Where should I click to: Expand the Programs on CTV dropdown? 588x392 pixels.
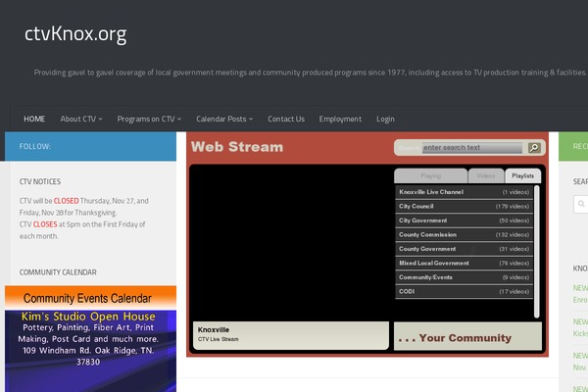[x=149, y=119]
